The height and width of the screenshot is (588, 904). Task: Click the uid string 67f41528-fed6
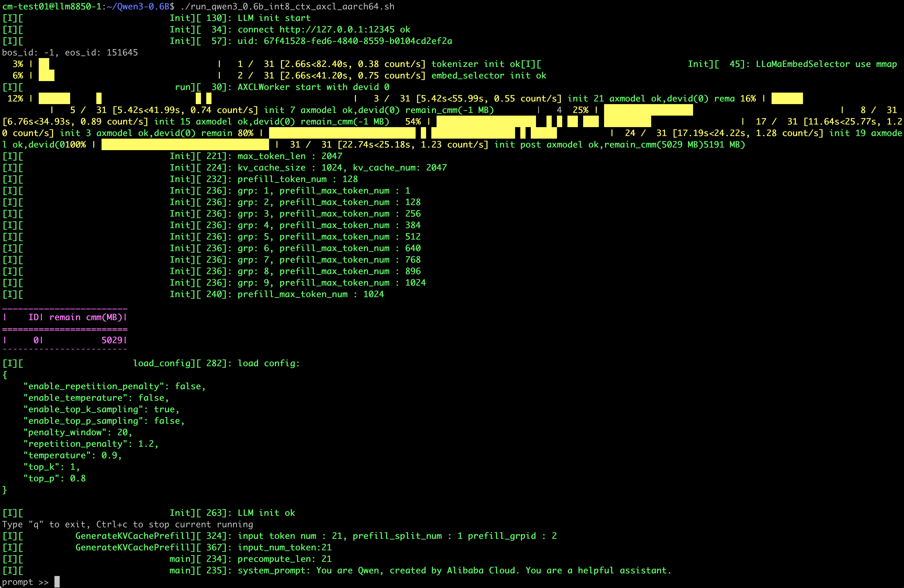click(x=358, y=41)
